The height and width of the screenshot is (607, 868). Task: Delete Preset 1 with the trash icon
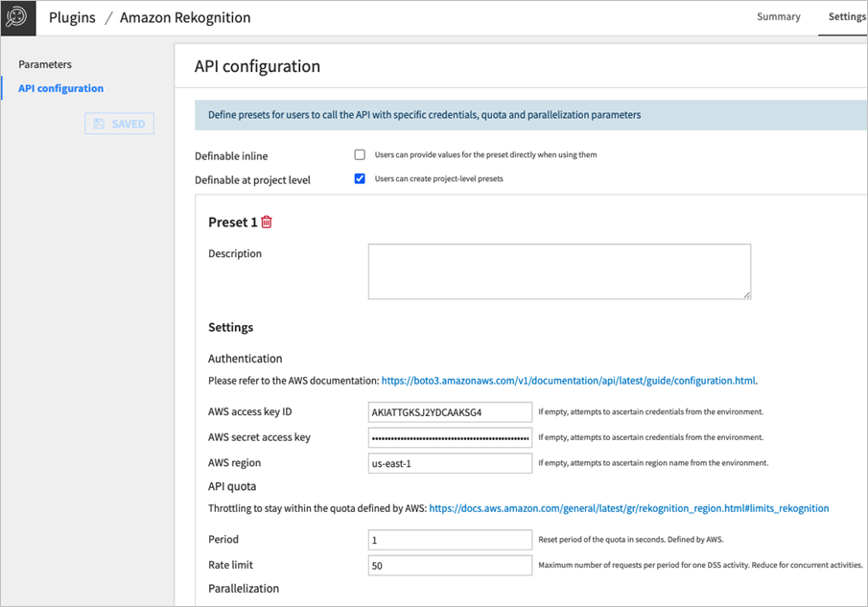click(267, 222)
